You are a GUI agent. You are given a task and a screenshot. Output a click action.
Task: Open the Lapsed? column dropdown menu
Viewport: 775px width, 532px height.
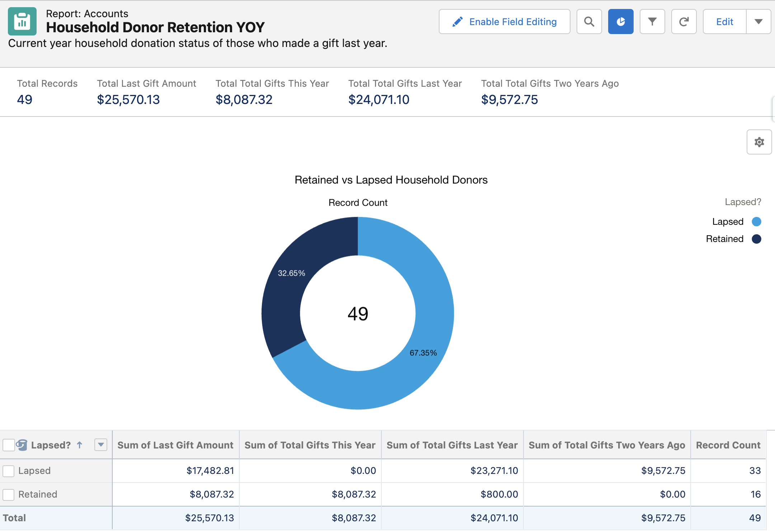101,445
